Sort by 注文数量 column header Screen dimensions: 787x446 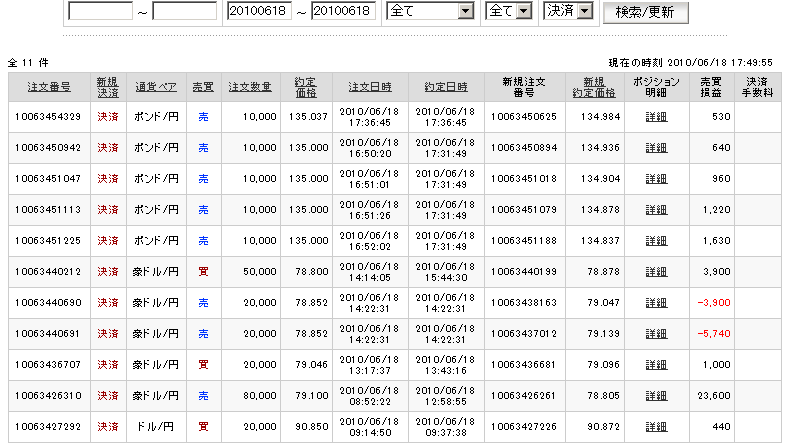click(250, 87)
